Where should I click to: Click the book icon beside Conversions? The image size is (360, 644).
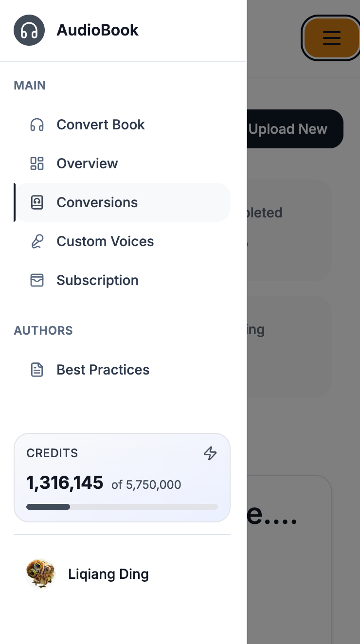point(37,202)
